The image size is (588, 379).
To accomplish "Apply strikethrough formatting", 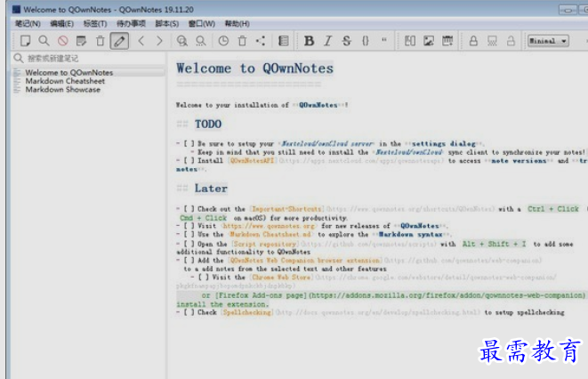I will 347,41.
